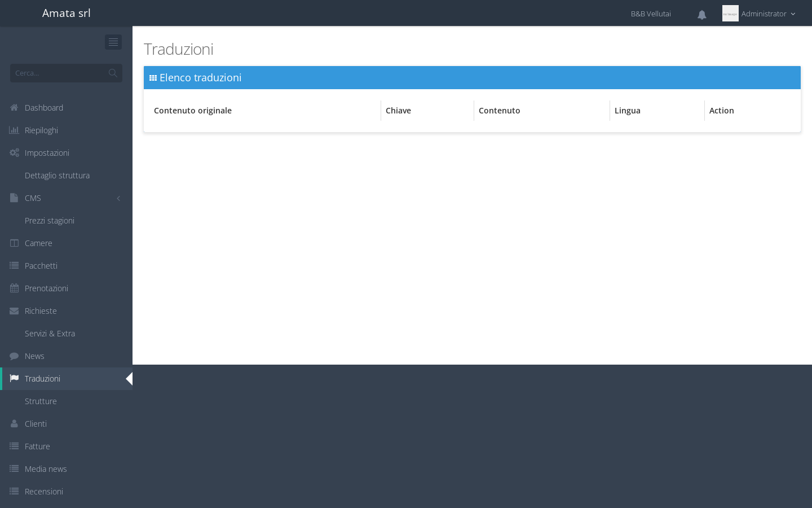Click the Richieste envelope icon
This screenshot has width=812, height=508.
coord(14,311)
